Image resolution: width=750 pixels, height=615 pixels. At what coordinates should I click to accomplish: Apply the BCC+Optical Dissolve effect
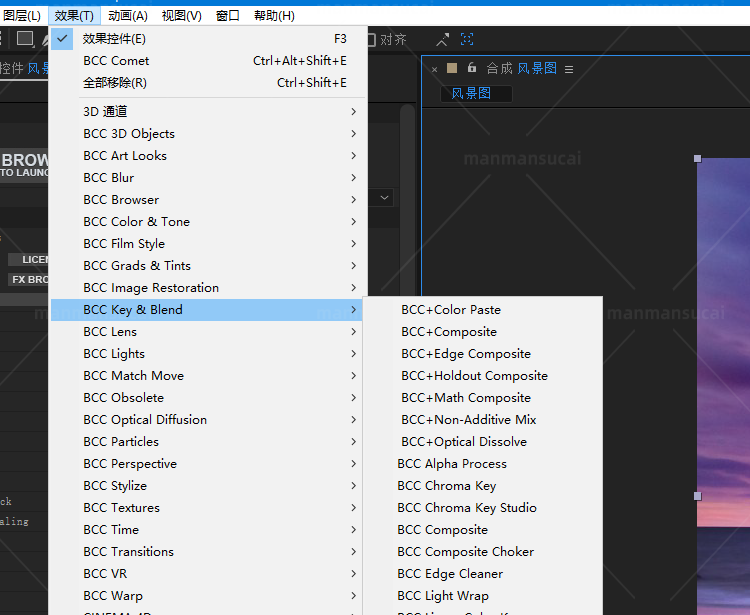[483, 441]
